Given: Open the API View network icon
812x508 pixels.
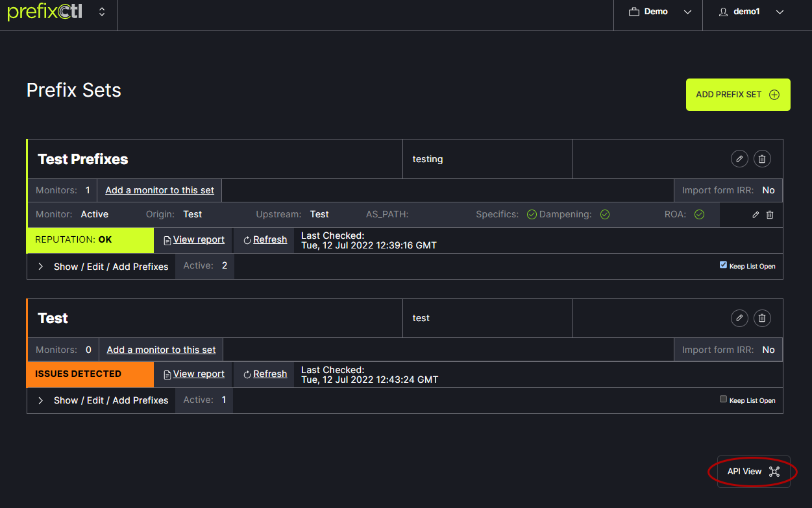Looking at the screenshot, I should click(774, 472).
